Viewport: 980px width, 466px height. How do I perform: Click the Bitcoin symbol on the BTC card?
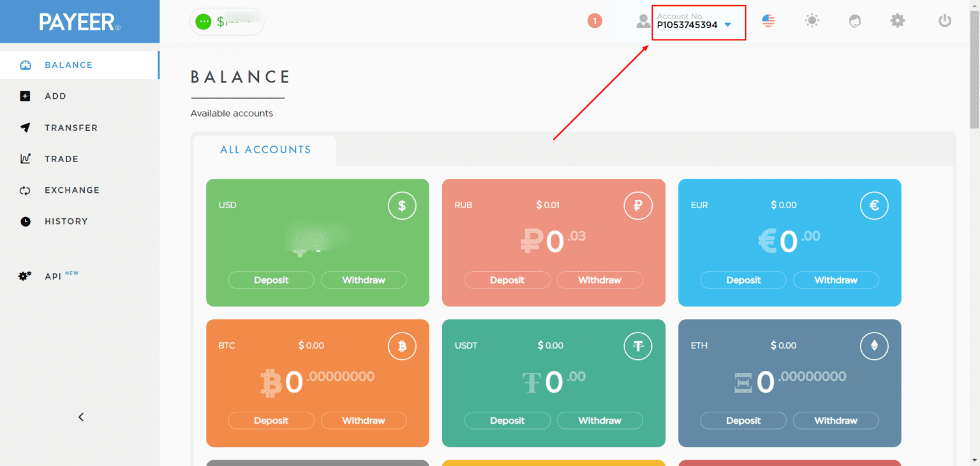click(x=402, y=346)
